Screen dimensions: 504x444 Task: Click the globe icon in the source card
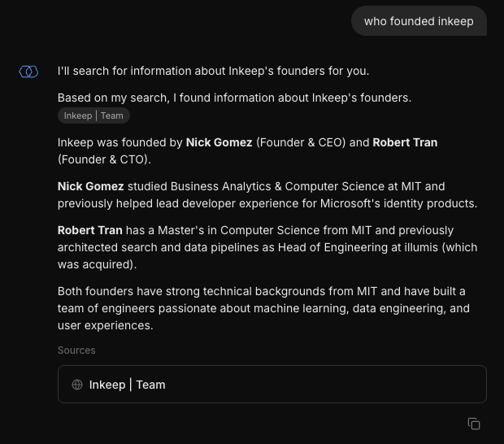[77, 385]
